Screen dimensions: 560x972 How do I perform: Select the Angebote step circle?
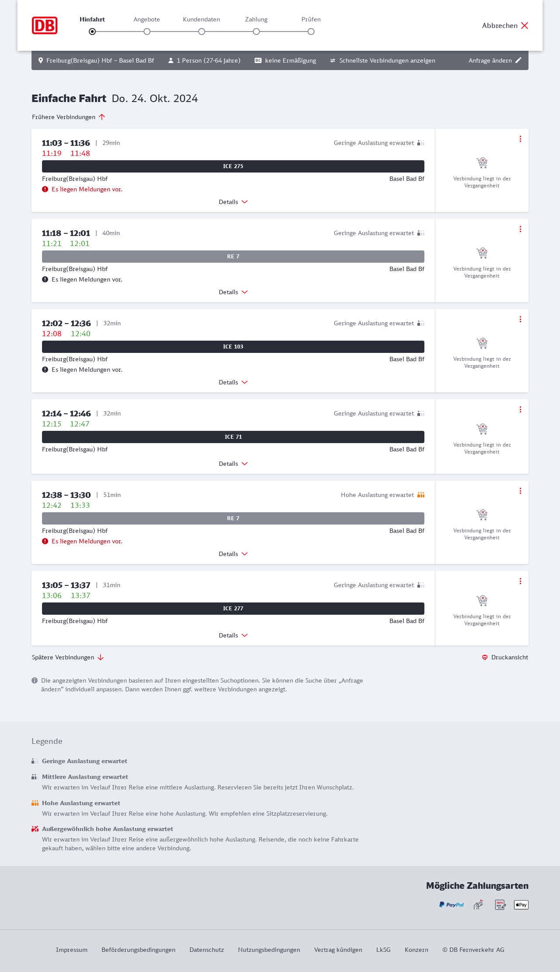click(x=147, y=32)
